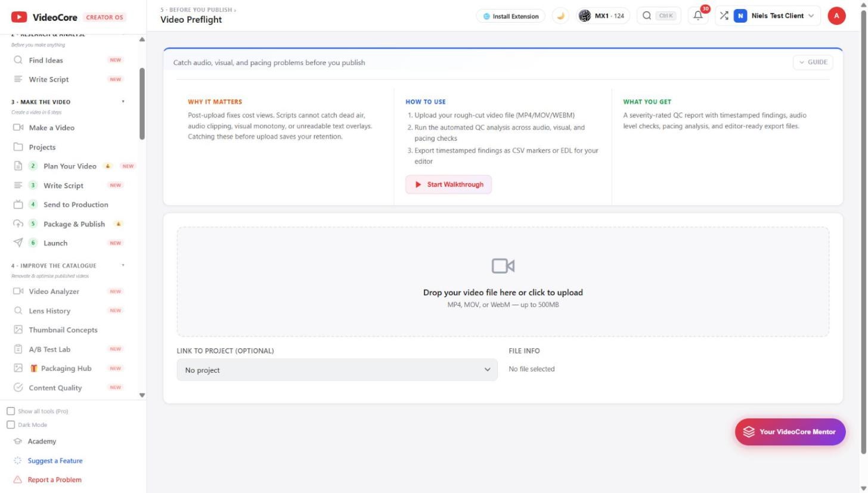
Task: Click the video camera upload icon
Action: click(x=503, y=266)
